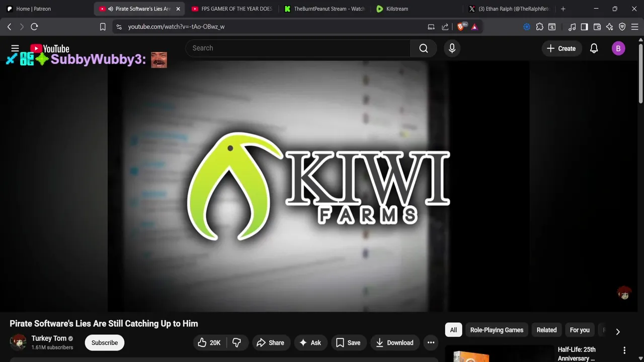Open YouTube guide hamburger menu
This screenshot has width=644, height=362.
[15, 48]
